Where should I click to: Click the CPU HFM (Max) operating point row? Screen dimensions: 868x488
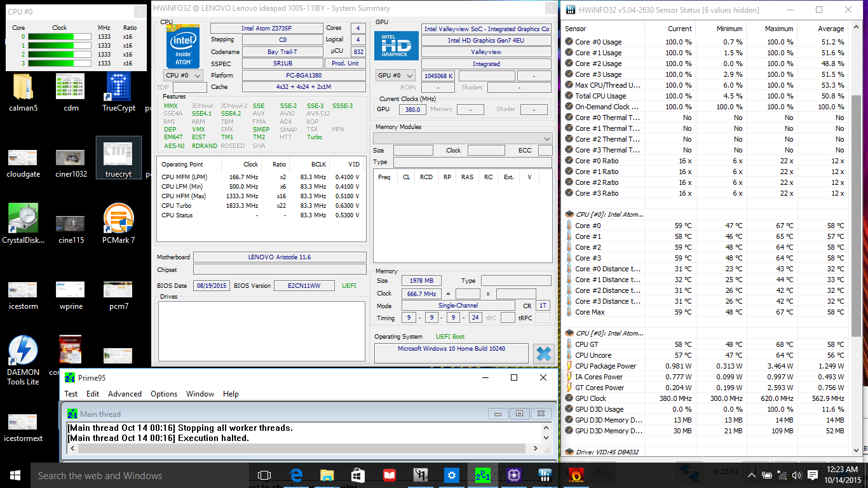pos(261,196)
